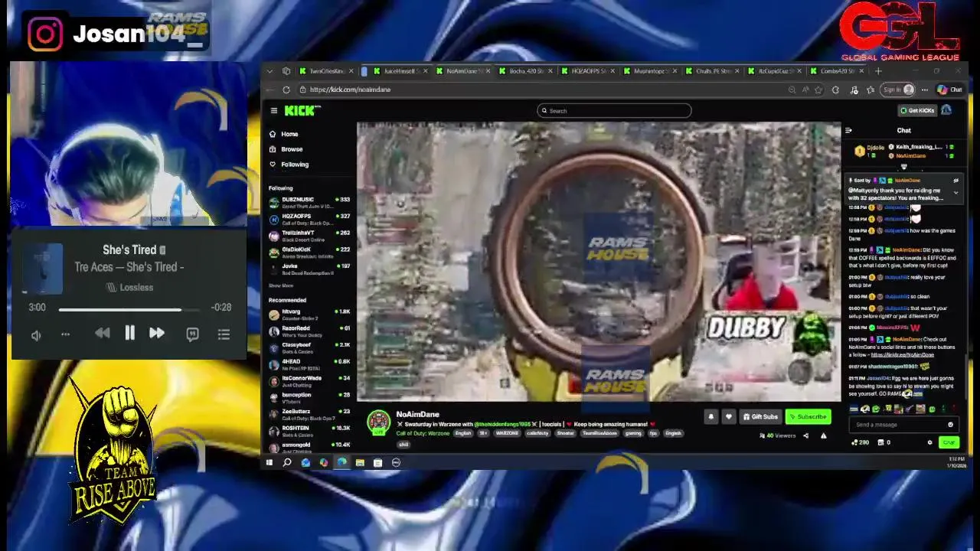
Task: Click the linktr.ee/NoAimDane chat link
Action: (902, 355)
